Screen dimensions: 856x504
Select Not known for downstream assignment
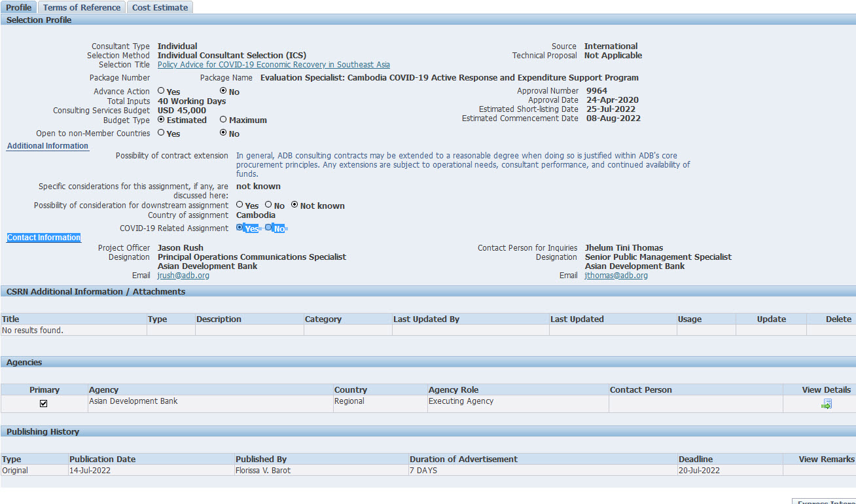point(294,205)
